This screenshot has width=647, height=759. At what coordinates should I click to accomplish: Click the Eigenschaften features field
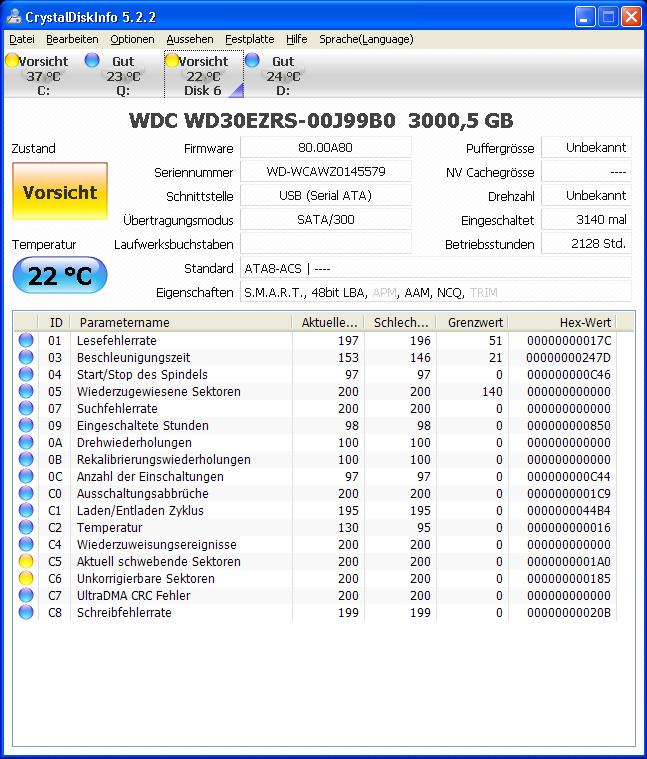tap(436, 292)
